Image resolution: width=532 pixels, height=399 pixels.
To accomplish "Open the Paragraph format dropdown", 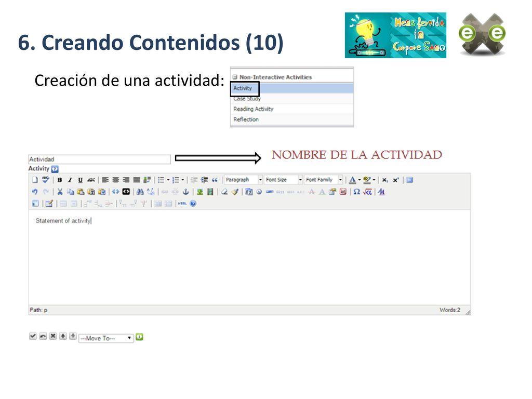I will click(x=243, y=180).
